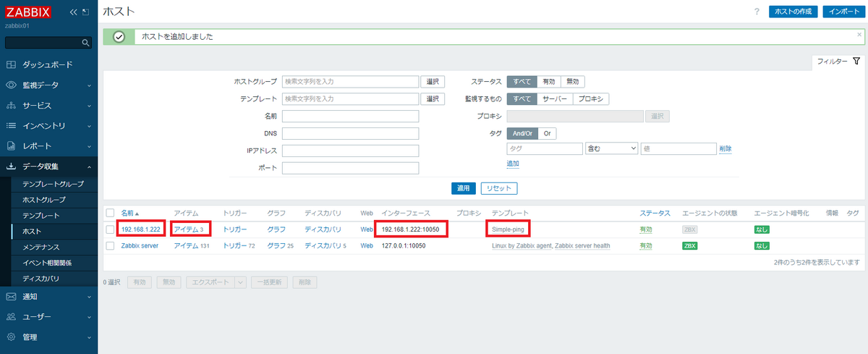Open help with the question mark icon
The height and width of the screenshot is (354, 868).
[757, 12]
